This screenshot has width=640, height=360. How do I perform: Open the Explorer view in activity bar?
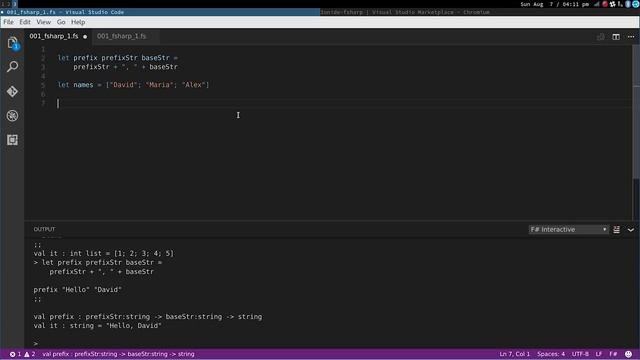(x=12, y=43)
